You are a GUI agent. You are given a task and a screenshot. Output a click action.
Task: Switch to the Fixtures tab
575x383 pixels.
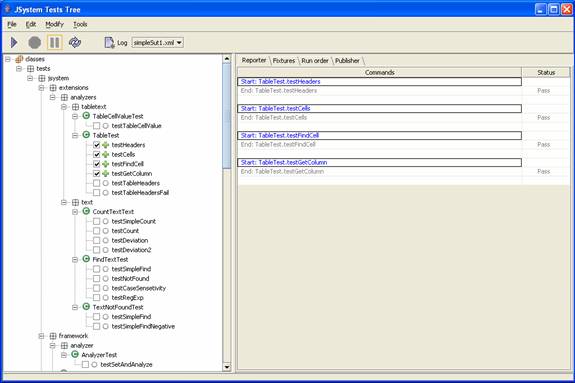pyautogui.click(x=284, y=61)
